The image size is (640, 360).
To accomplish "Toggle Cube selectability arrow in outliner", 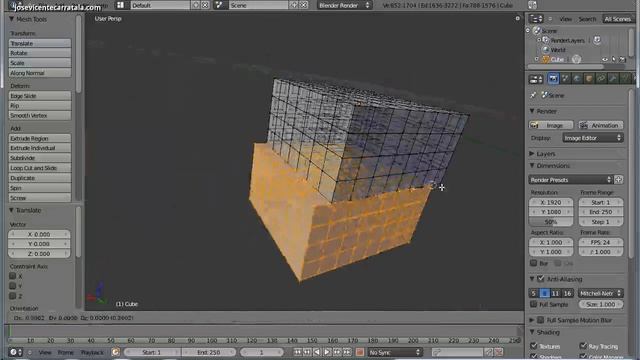I will click(613, 60).
